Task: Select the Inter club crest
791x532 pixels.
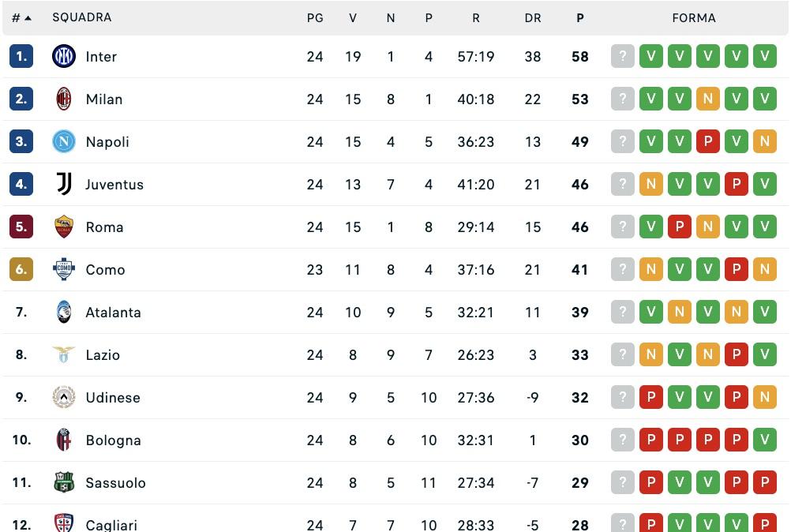Action: (64, 56)
